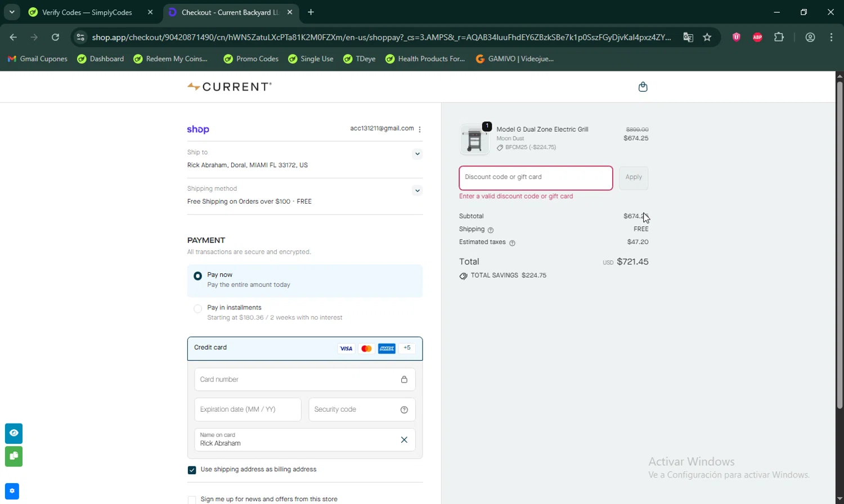Focus the Discount code or gift card field
Screen dimensions: 844x504
point(536,178)
